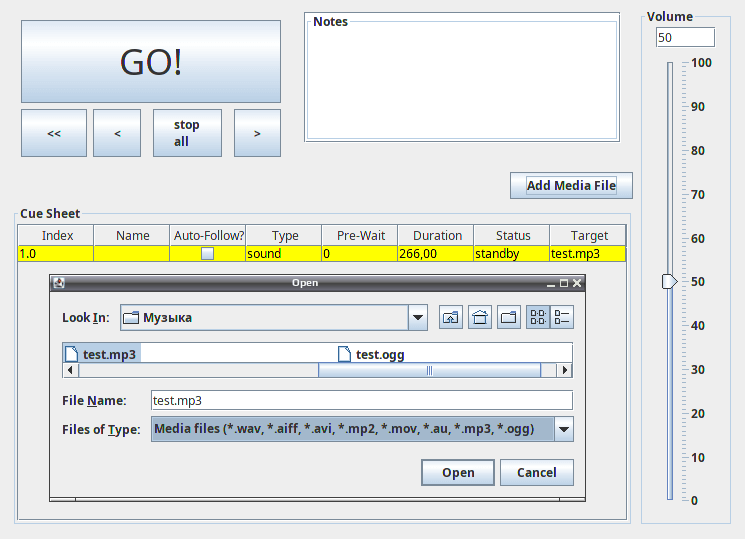Viewport: 745px width, 539px height.
Task: Click the file list scroll right arrow
Action: pos(564,370)
